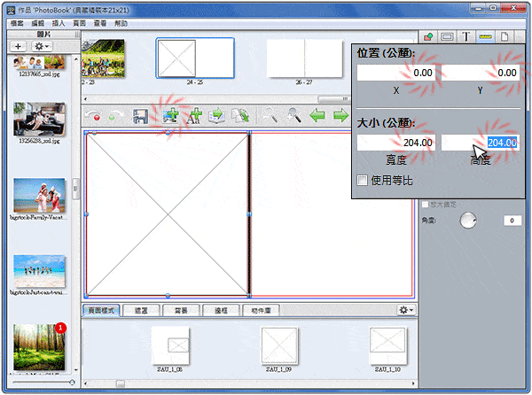532x395 pixels.
Task: Enable the 使用等比 checkbox
Action: [x=362, y=181]
